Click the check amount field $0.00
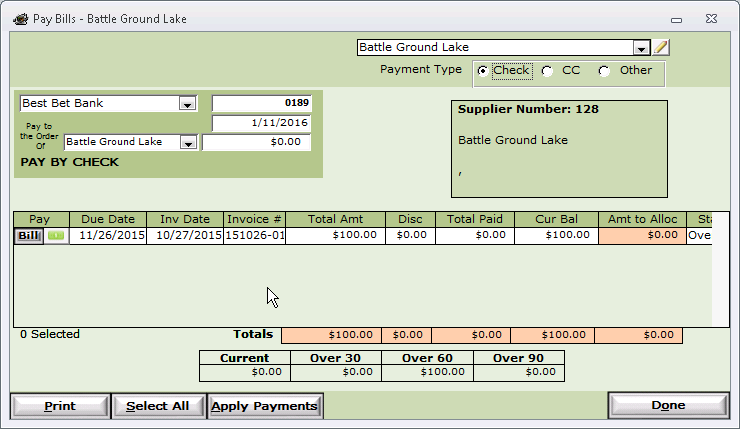Viewport: 740px width, 429px height. 256,142
